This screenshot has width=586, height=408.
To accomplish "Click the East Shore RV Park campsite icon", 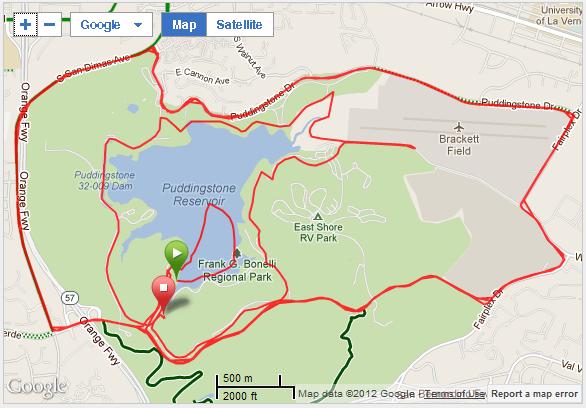I will click(x=318, y=216).
